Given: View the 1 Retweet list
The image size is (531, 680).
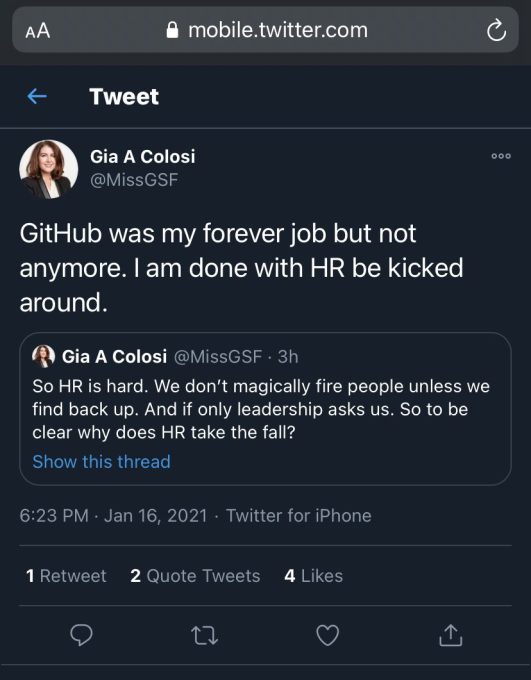Looking at the screenshot, I should 66,576.
